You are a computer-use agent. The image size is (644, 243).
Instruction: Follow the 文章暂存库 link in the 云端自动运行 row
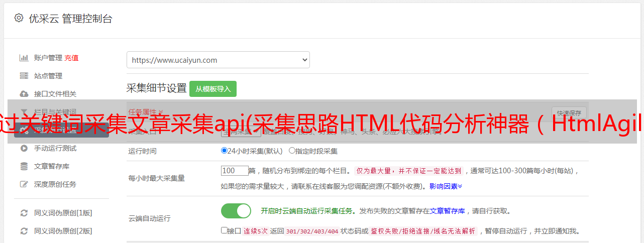coord(447,211)
